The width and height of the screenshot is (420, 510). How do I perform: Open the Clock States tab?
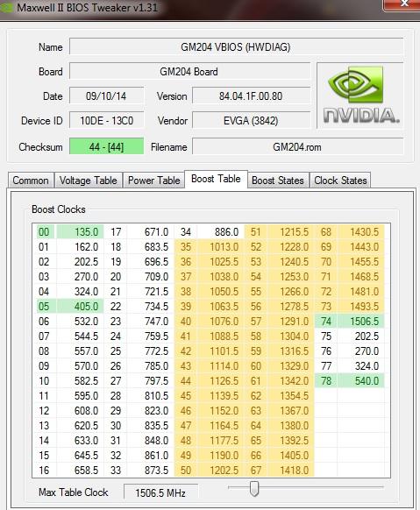coord(340,181)
